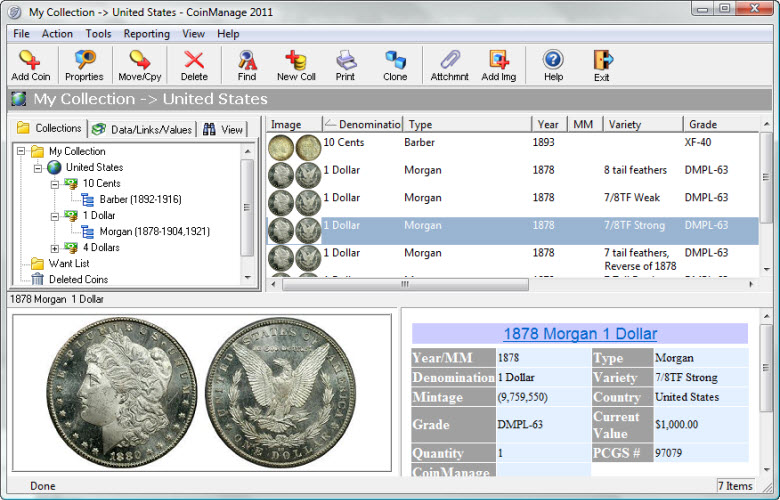780x500 pixels.
Task: Click the 10 Cents money icon
Action: [71, 184]
